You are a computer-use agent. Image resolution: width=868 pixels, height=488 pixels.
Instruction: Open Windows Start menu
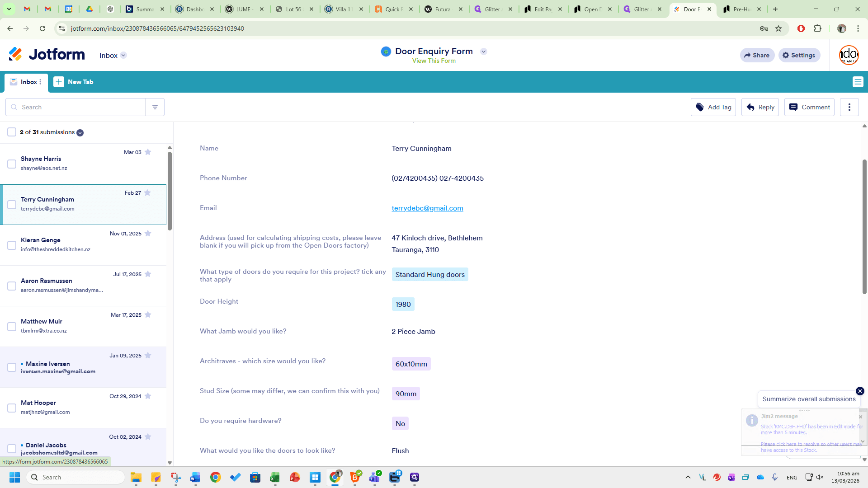pos(14,477)
